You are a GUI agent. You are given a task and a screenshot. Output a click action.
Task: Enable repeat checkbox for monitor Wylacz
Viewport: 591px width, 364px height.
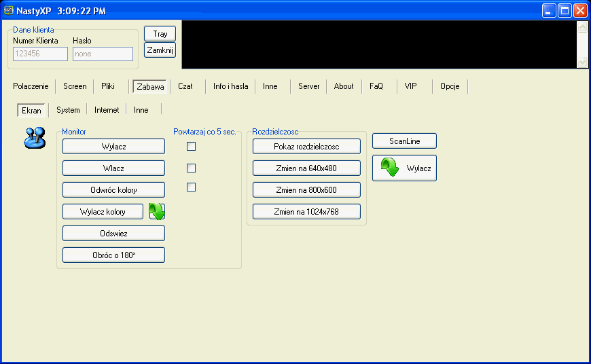(x=191, y=146)
